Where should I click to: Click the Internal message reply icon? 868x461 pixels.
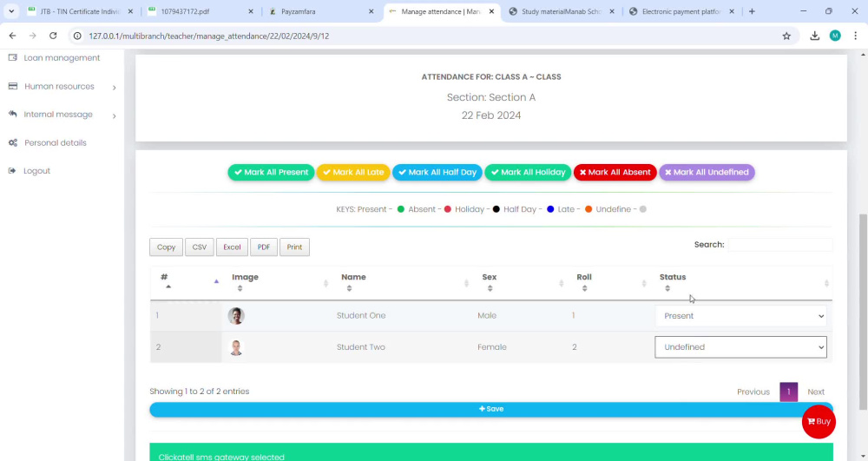point(13,114)
